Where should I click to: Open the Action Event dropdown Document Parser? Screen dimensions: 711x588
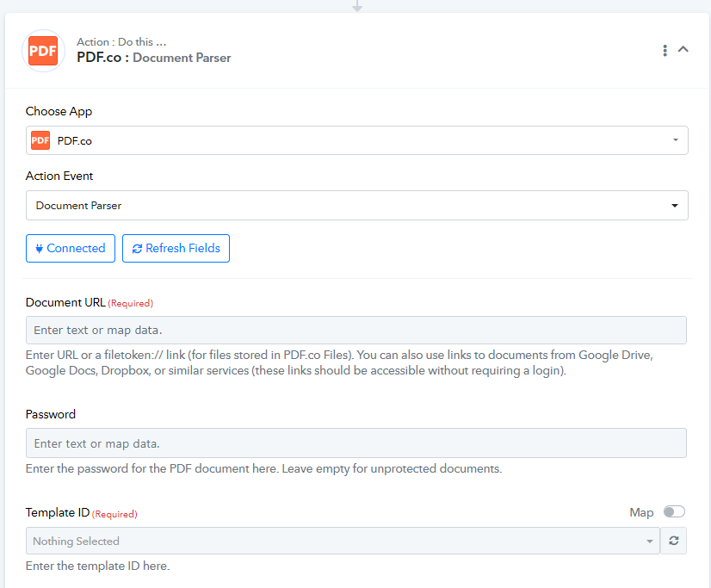tap(357, 206)
